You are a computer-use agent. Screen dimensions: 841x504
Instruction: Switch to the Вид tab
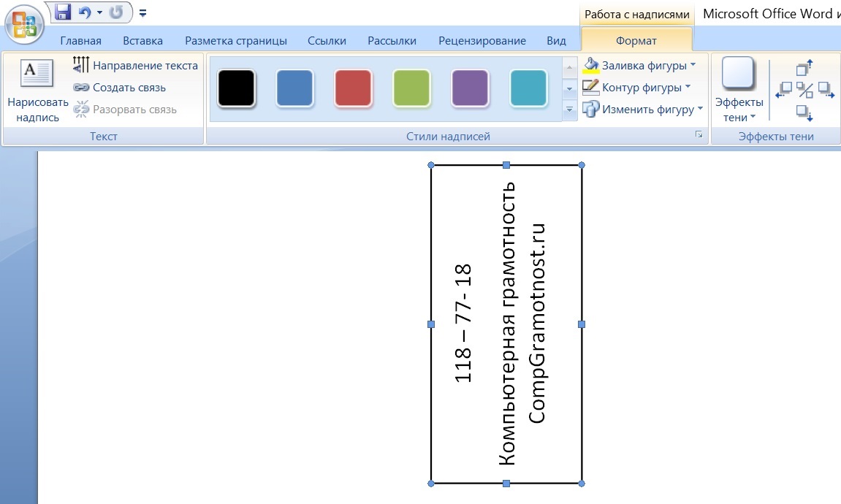[556, 41]
